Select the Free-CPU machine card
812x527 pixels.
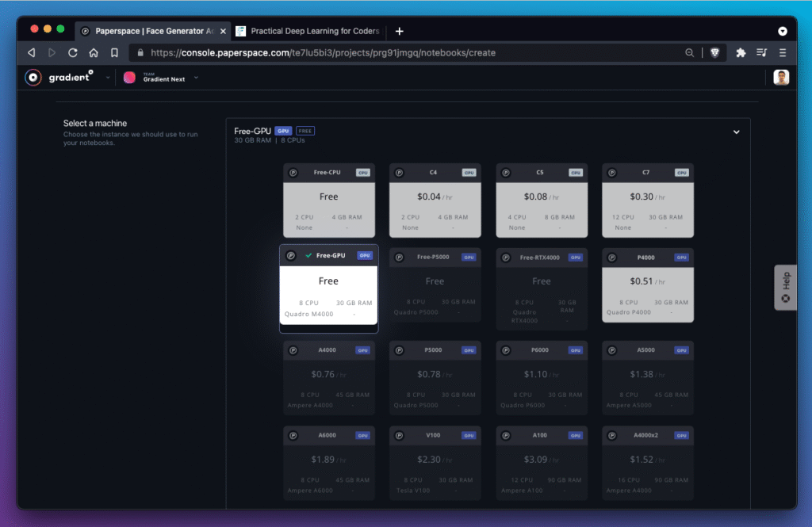pos(328,200)
